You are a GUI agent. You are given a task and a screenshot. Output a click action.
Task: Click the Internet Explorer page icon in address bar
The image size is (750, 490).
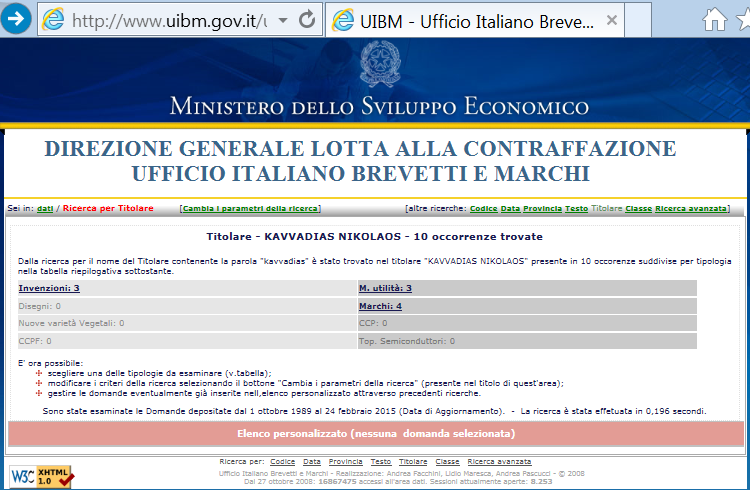click(53, 20)
